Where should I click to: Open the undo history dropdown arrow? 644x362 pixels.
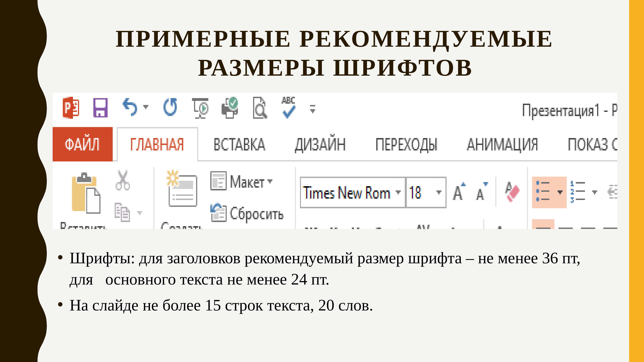[146, 107]
